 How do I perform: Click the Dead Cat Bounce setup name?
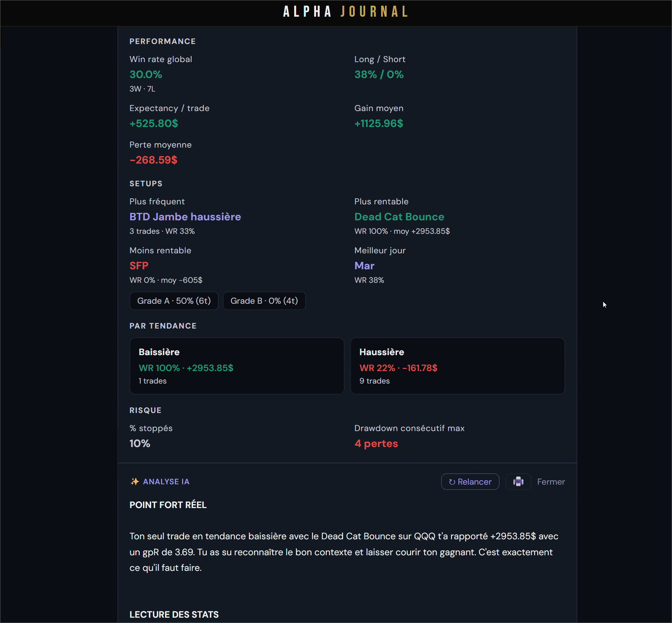(399, 216)
